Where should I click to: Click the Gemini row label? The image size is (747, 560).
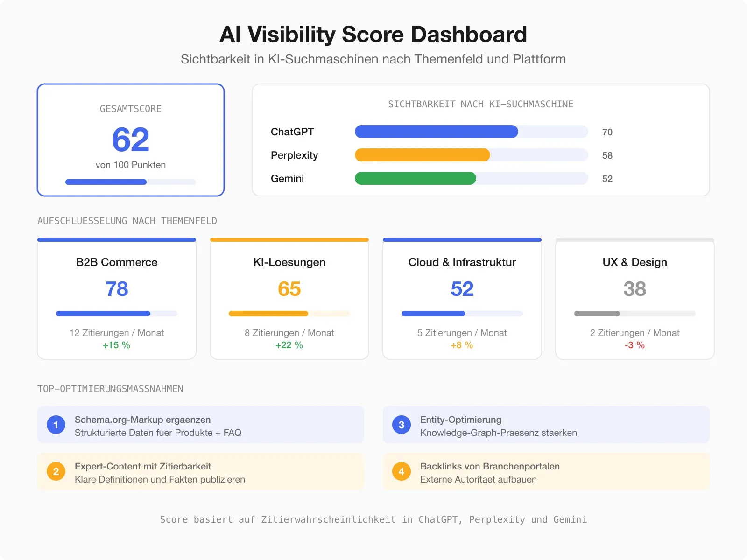(287, 179)
